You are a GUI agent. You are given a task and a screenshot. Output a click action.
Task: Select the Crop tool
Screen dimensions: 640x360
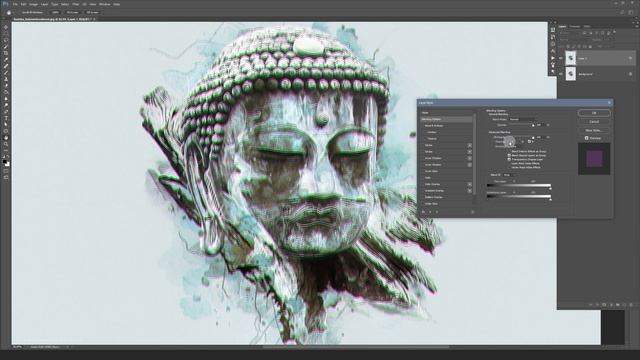tap(6, 53)
